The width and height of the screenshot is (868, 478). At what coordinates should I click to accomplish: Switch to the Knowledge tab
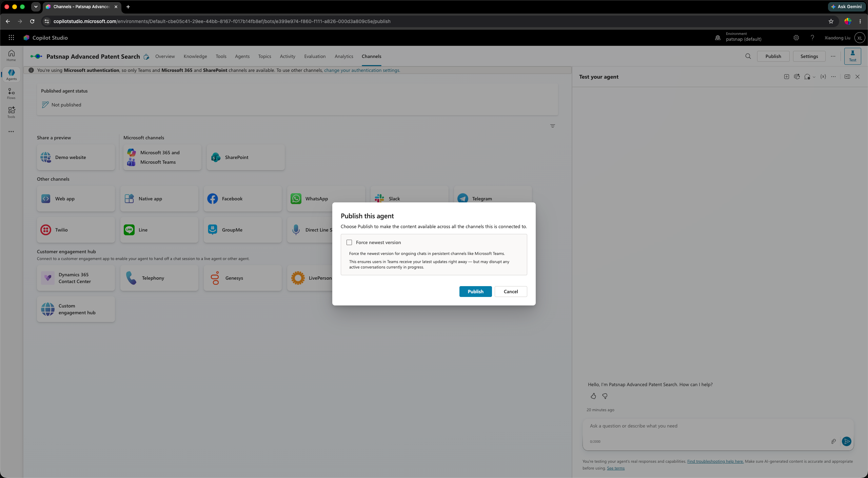click(x=195, y=56)
